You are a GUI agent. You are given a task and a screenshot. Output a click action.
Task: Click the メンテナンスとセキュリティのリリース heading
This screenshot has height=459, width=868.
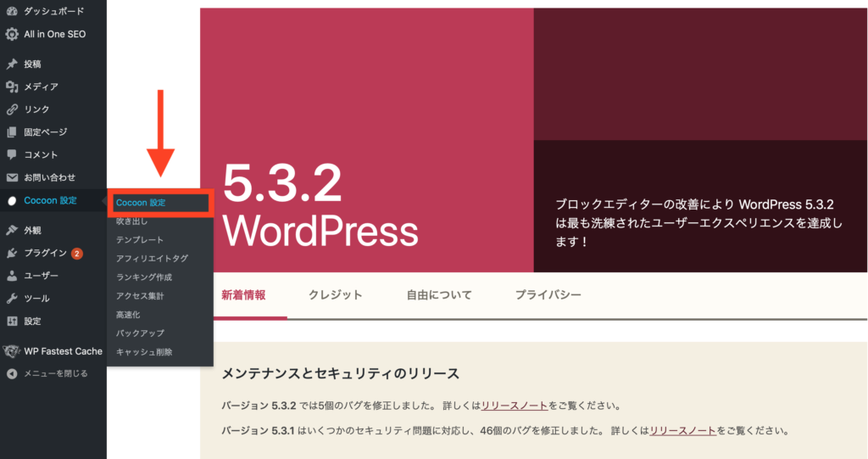pyautogui.click(x=341, y=373)
